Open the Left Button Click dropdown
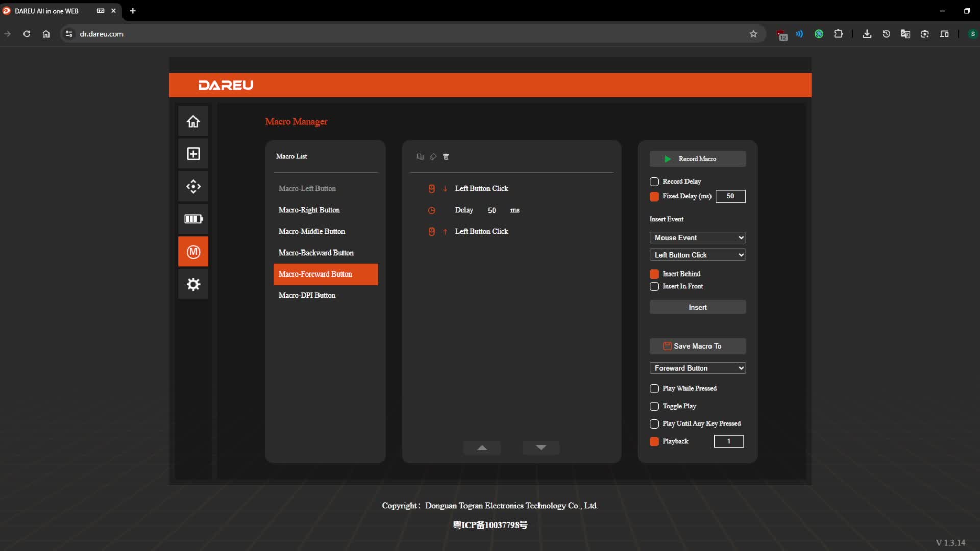Image resolution: width=980 pixels, height=551 pixels. [697, 255]
